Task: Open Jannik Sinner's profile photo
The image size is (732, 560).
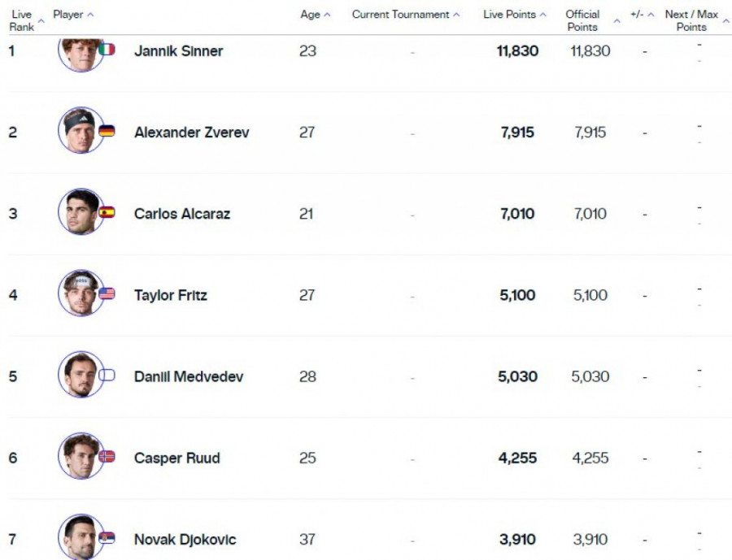Action: pyautogui.click(x=81, y=50)
